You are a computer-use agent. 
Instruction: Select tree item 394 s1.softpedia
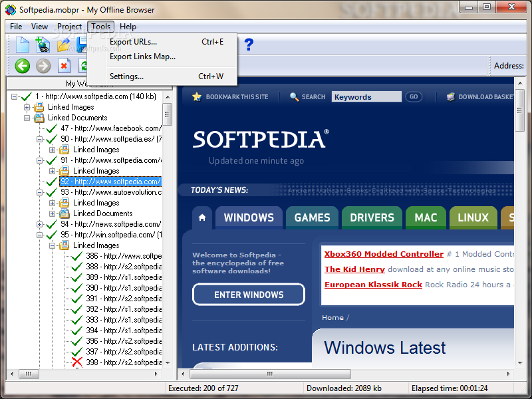[124, 330]
